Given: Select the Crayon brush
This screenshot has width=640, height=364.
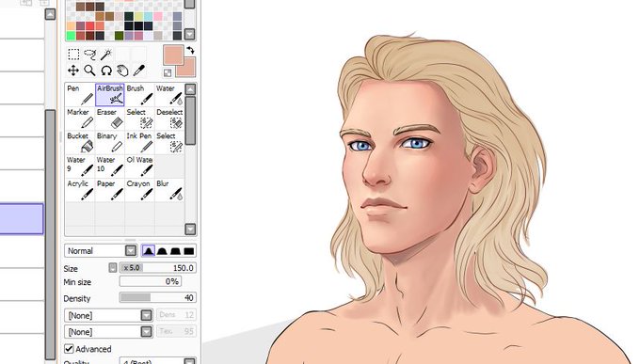Looking at the screenshot, I should 139,190.
